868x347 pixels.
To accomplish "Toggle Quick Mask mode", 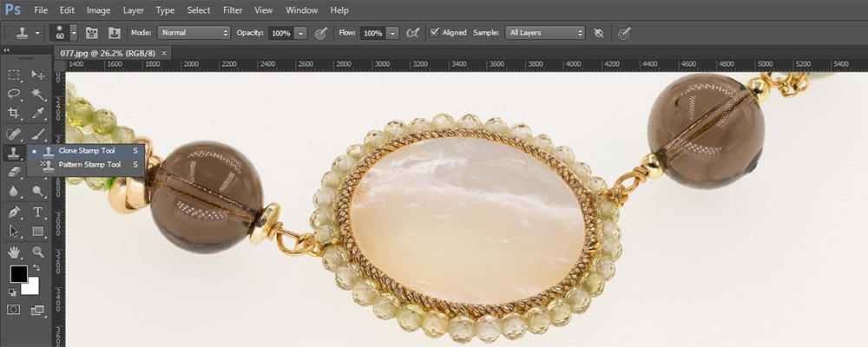I will (x=14, y=310).
